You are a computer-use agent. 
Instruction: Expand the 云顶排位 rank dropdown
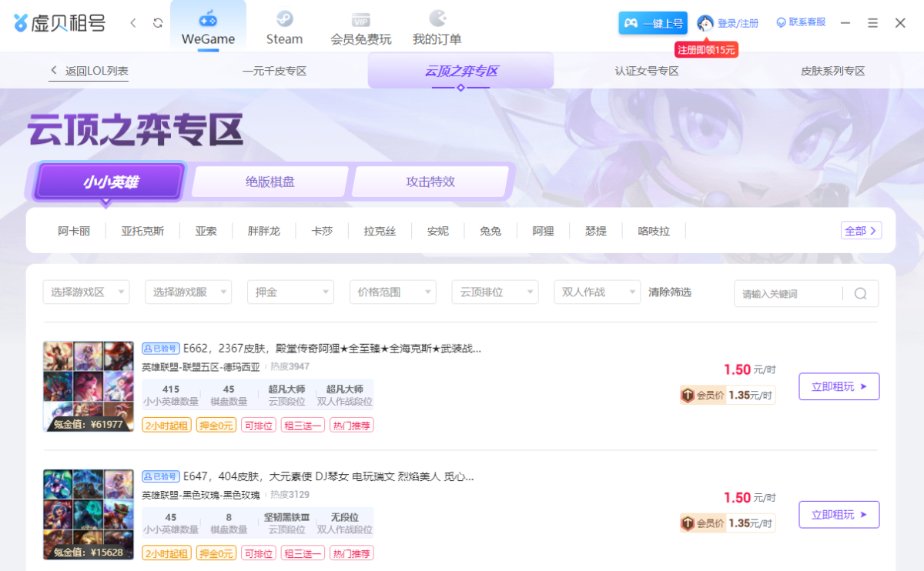[495, 292]
